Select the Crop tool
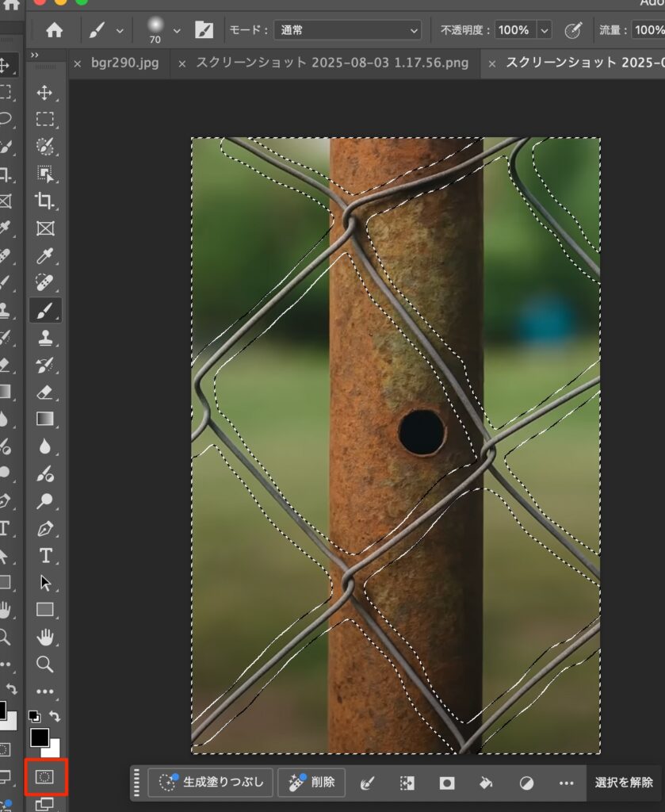Image resolution: width=665 pixels, height=812 pixels. point(45,201)
